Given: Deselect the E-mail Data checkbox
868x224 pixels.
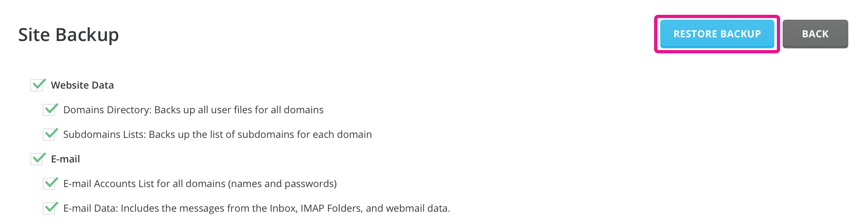Looking at the screenshot, I should [x=50, y=208].
